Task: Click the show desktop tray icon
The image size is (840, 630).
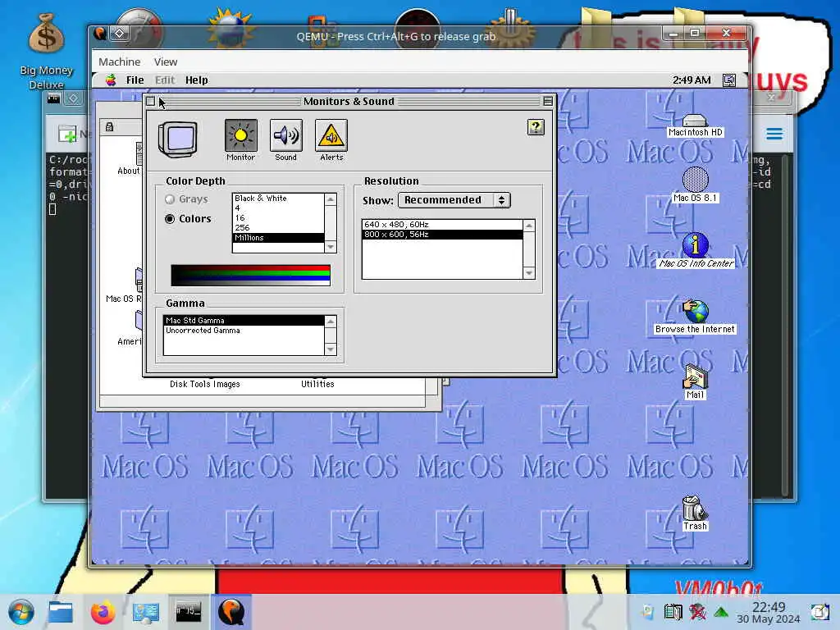Action: coord(820,612)
